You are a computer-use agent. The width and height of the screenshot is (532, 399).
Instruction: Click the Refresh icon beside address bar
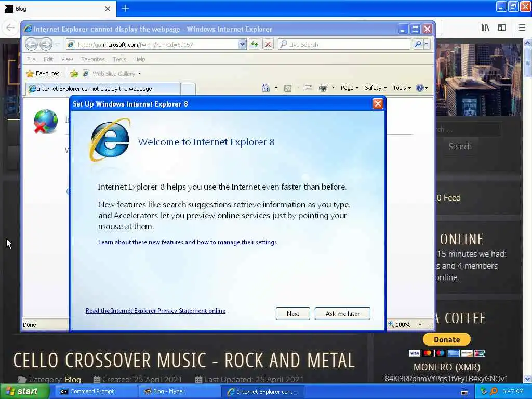coord(255,44)
